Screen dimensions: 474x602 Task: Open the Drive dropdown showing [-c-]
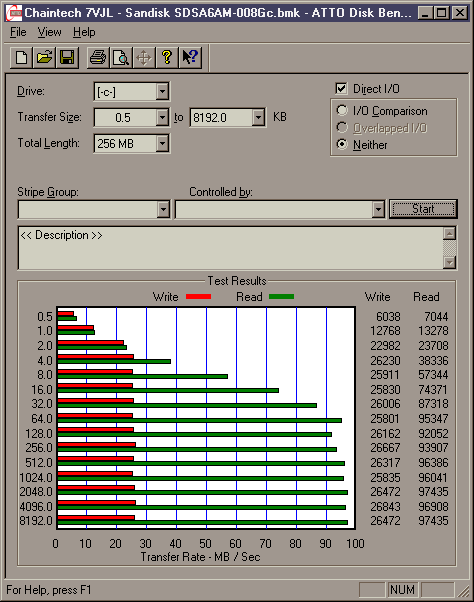pos(162,92)
